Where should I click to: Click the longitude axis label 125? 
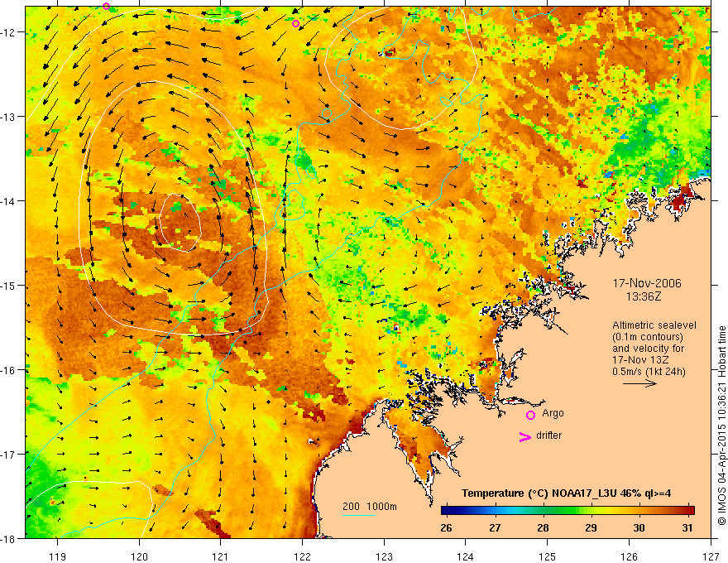(548, 557)
